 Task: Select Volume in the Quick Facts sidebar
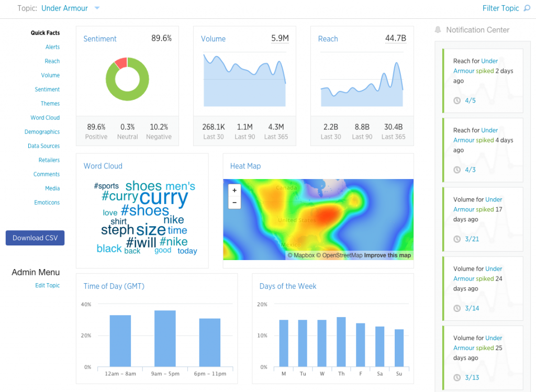coord(51,75)
